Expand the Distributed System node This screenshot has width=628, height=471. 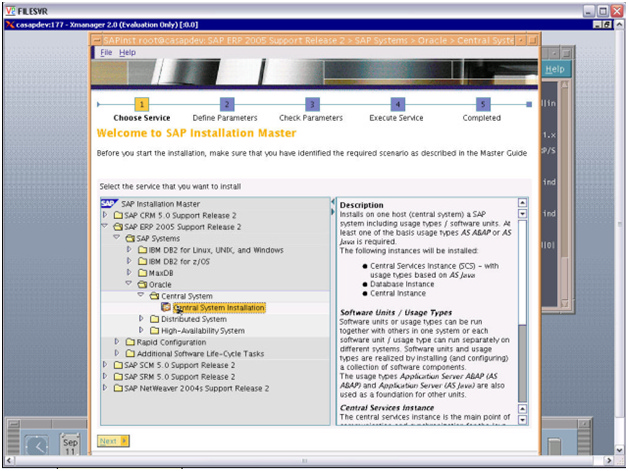click(x=141, y=319)
